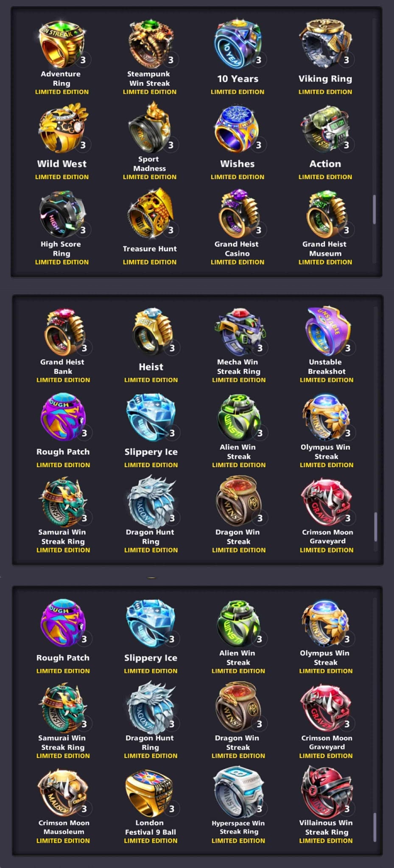The image size is (394, 868).
Task: Choose the Hyperspace Win Streak Ring
Action: [x=238, y=792]
